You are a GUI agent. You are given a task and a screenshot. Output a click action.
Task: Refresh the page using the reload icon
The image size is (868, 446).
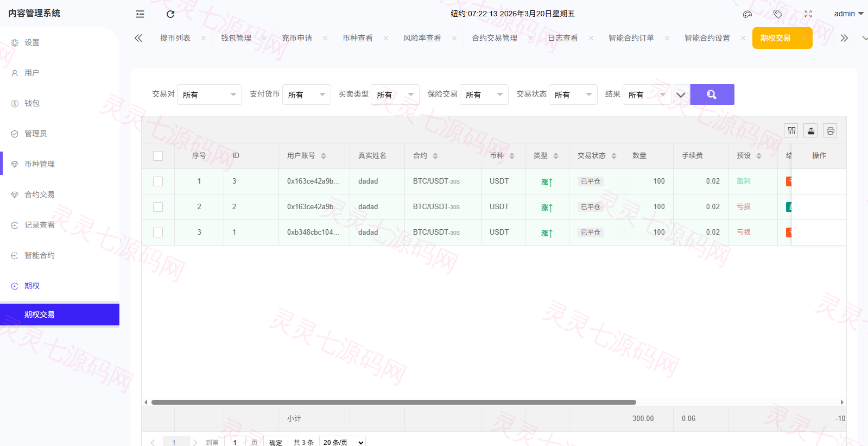[170, 14]
